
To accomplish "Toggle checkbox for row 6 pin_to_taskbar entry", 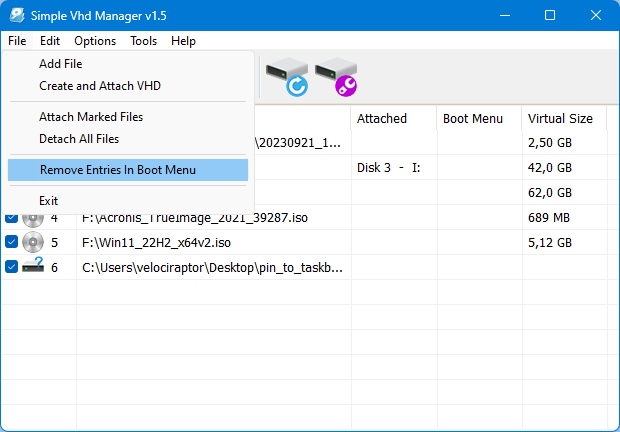I will click(x=11, y=266).
